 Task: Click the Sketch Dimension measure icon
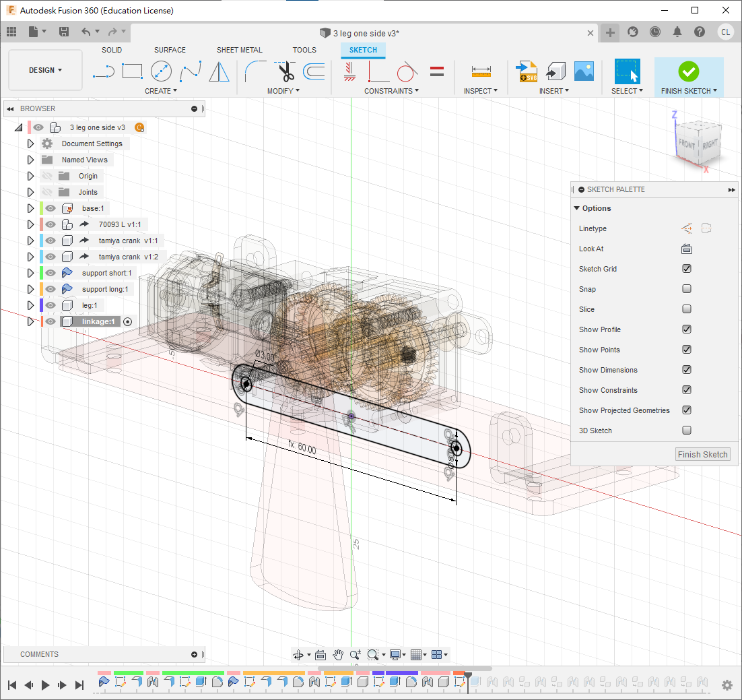481,71
